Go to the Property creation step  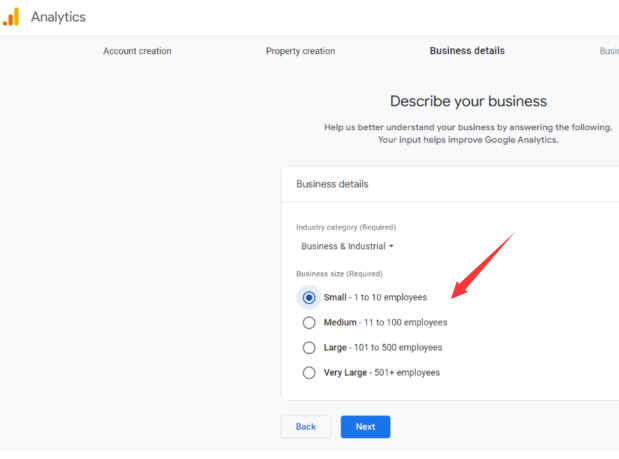click(x=300, y=51)
